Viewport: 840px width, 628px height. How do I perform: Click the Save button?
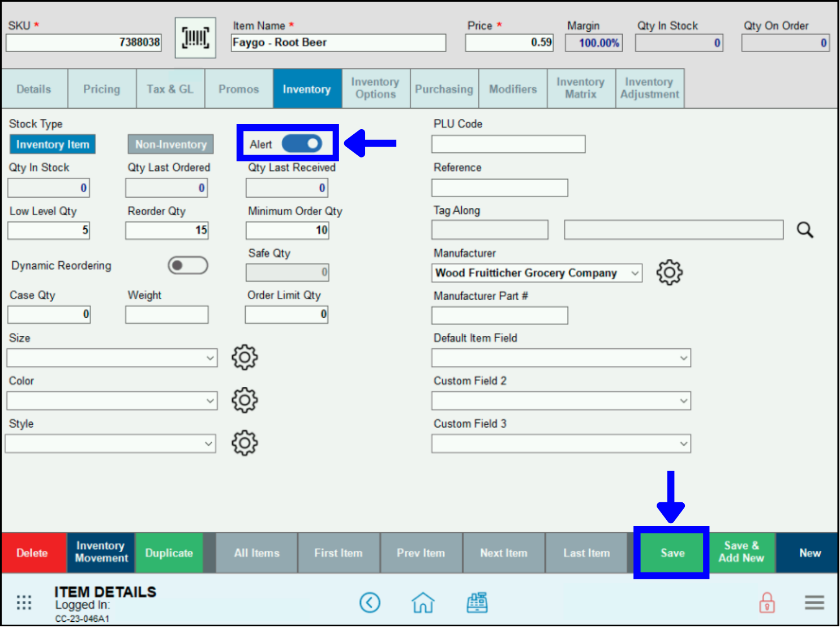click(x=671, y=553)
